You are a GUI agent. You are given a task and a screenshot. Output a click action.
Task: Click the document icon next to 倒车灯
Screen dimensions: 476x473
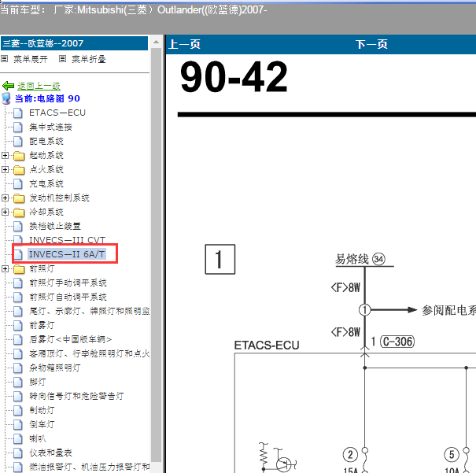point(18,424)
